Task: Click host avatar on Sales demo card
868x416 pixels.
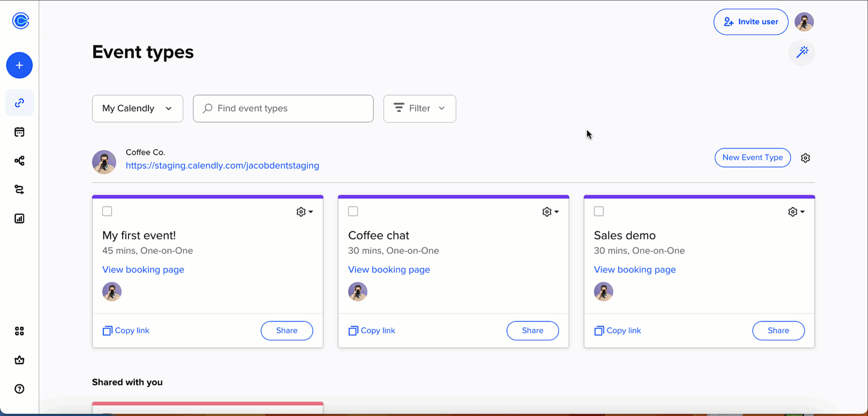Action: point(604,292)
